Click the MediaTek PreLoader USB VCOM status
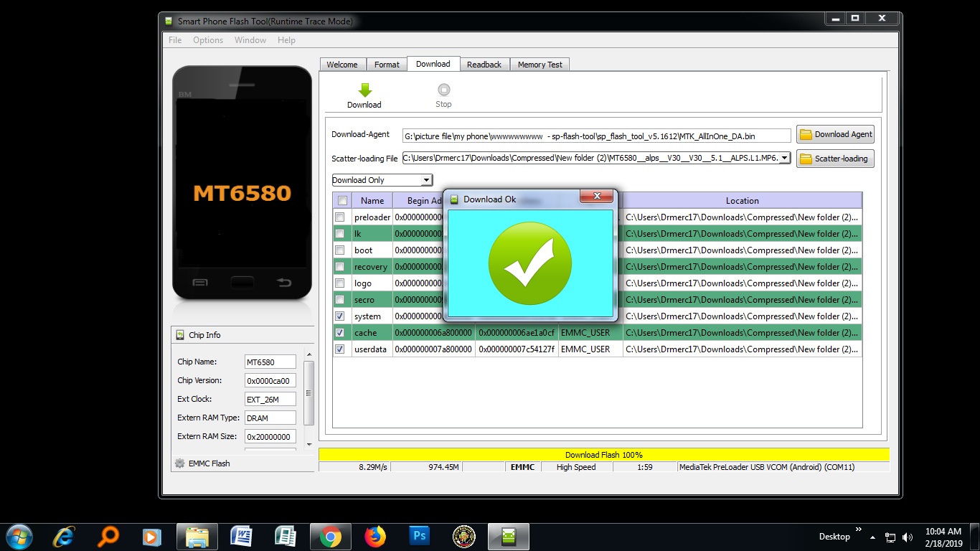 (x=766, y=467)
